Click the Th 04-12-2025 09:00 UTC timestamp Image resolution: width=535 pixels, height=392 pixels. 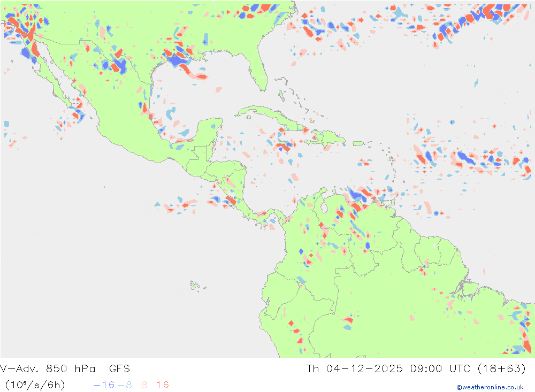click(x=388, y=368)
